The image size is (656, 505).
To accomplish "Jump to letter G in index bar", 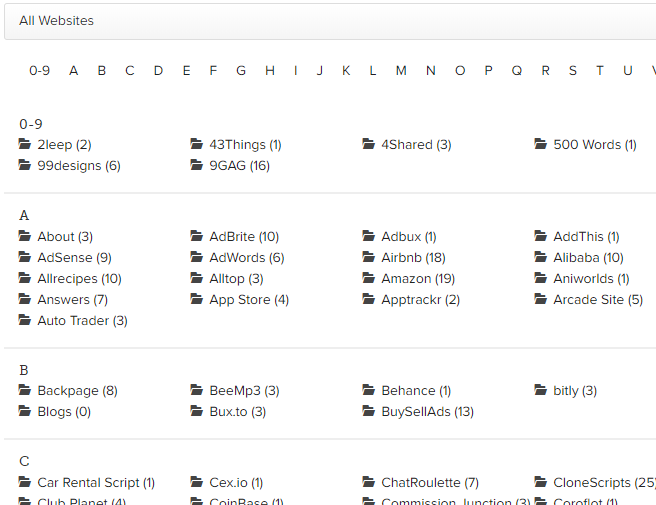I will 241,71.
